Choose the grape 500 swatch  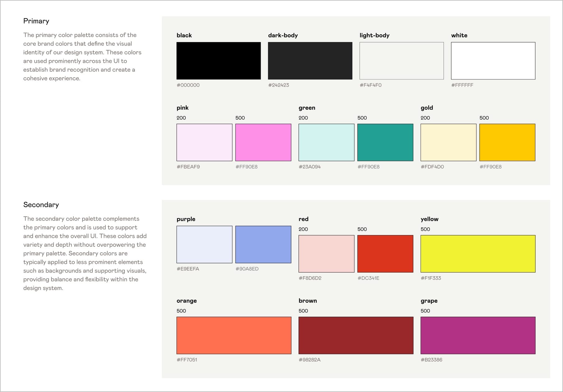pos(478,335)
